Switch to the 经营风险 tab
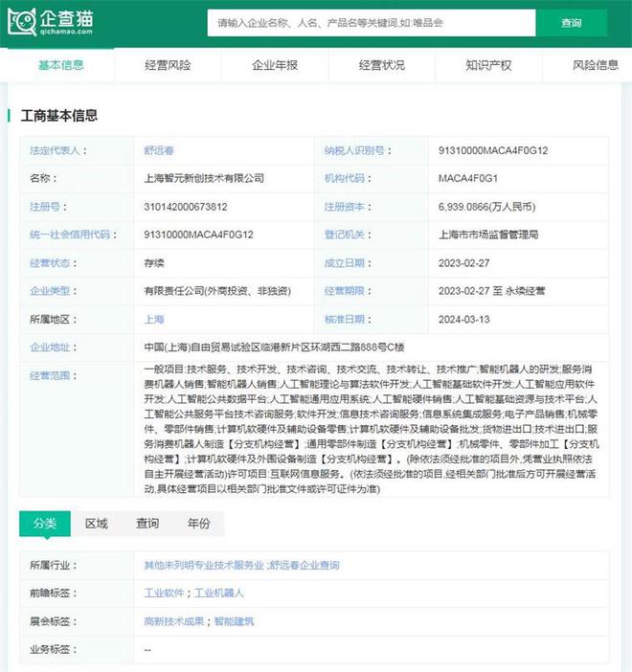 pyautogui.click(x=168, y=65)
